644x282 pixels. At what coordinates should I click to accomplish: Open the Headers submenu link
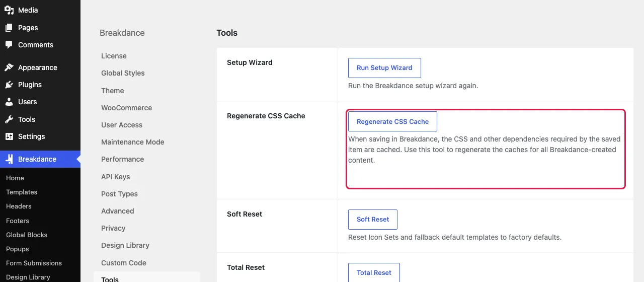[19, 206]
